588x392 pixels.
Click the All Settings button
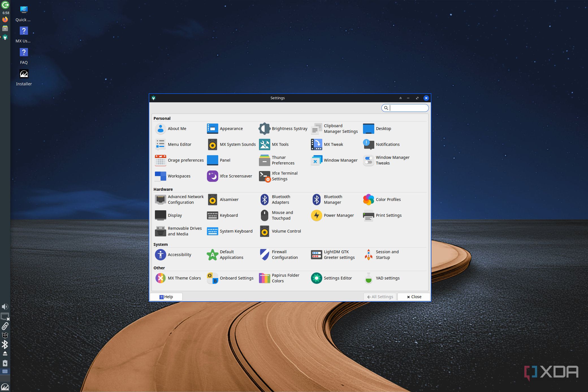(380, 297)
